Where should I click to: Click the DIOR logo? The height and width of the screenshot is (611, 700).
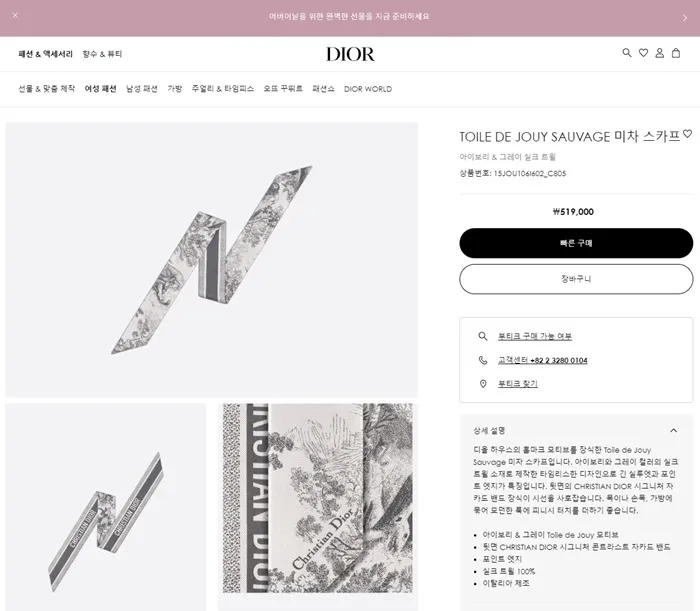[350, 54]
